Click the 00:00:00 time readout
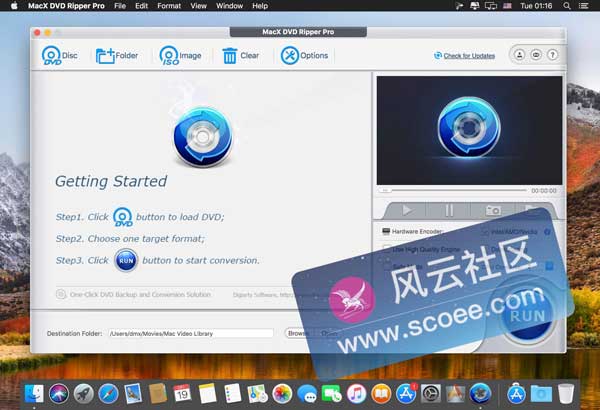This screenshot has width=600, height=410. (x=544, y=190)
